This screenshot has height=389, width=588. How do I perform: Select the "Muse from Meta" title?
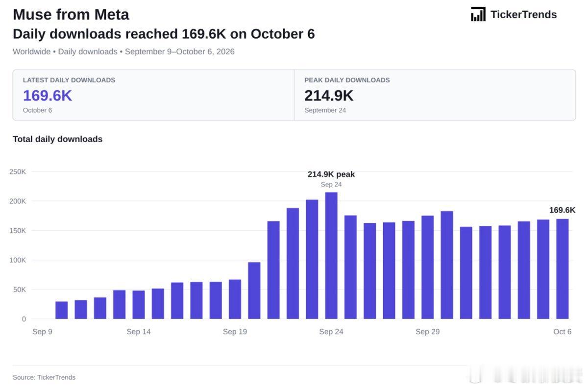coord(71,14)
